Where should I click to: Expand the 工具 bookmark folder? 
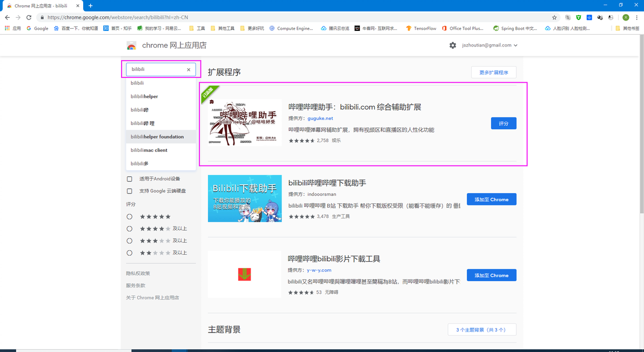click(197, 28)
